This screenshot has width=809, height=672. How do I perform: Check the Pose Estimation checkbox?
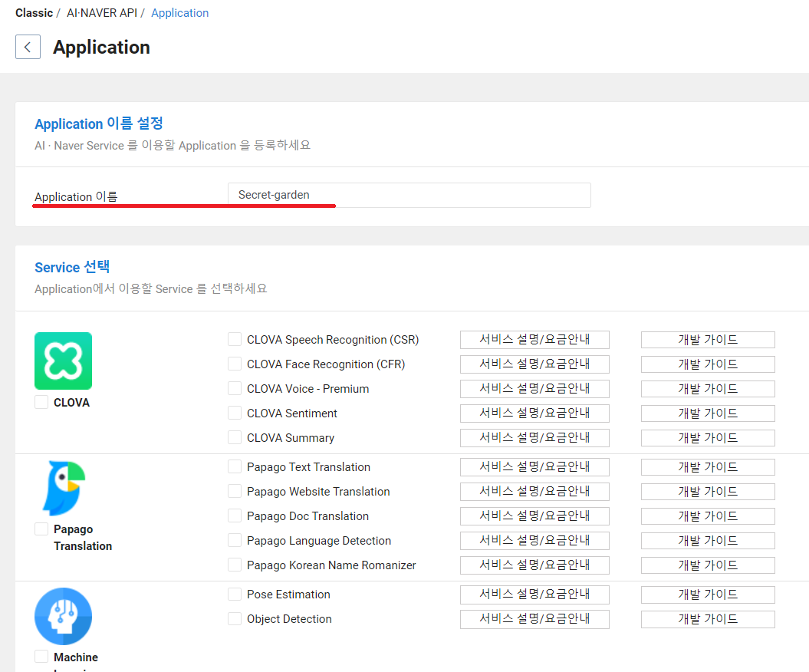coord(235,594)
